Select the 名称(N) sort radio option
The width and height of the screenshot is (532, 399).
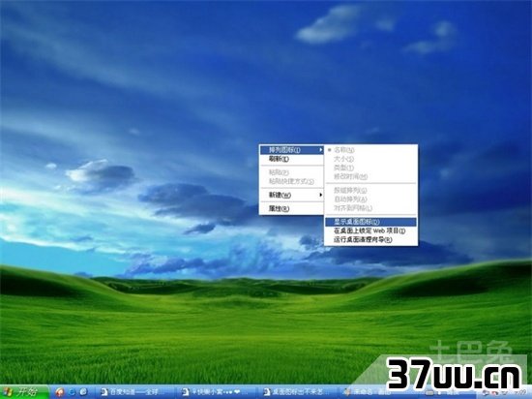370,150
